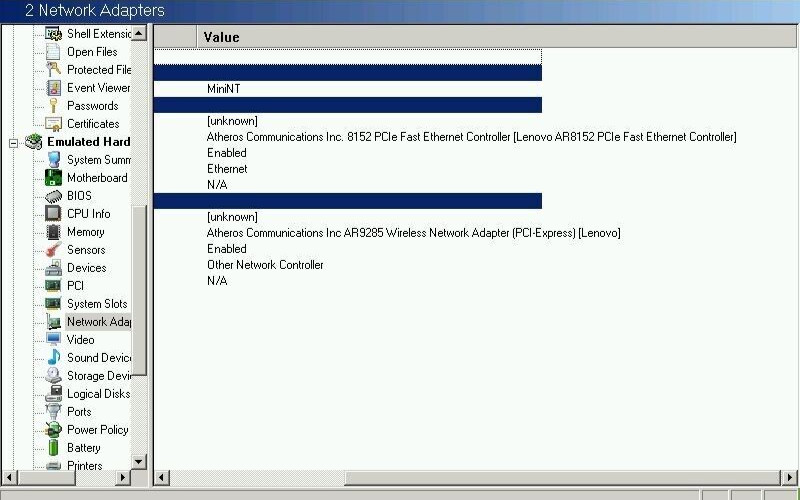
Task: Select the PCI tree entry
Action: 75,286
